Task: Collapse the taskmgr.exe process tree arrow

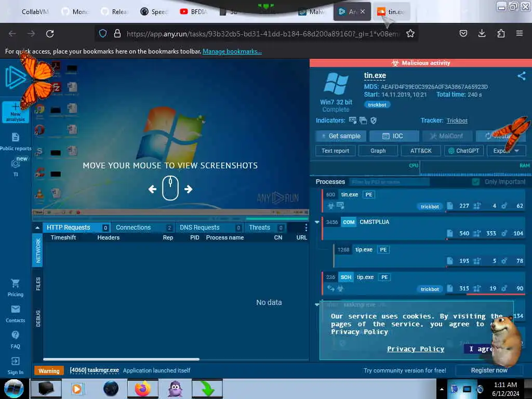Action: tap(317, 304)
